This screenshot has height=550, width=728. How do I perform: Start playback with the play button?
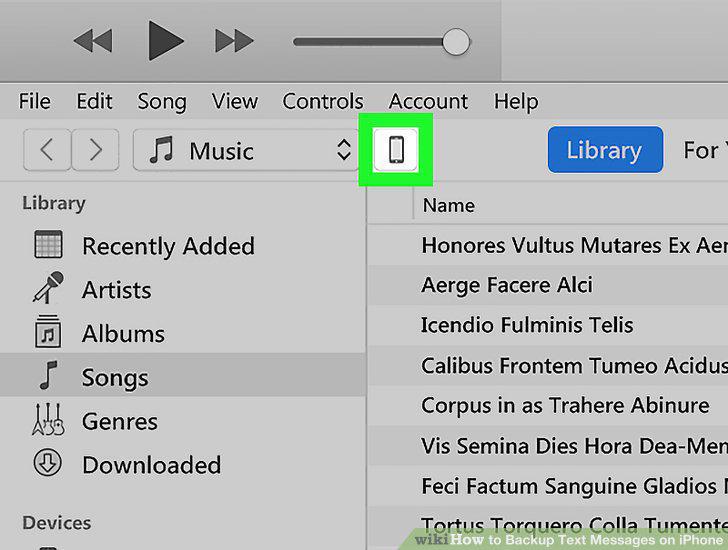[x=165, y=40]
